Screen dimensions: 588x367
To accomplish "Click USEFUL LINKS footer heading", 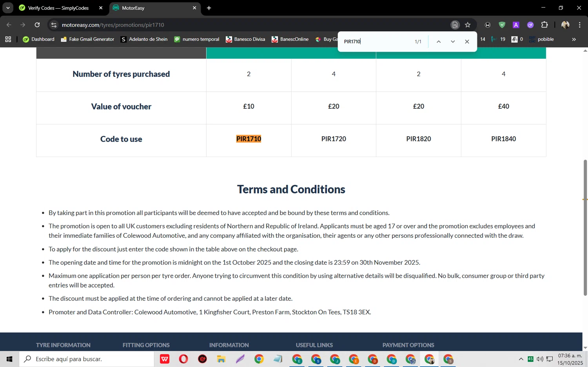I will tap(314, 345).
